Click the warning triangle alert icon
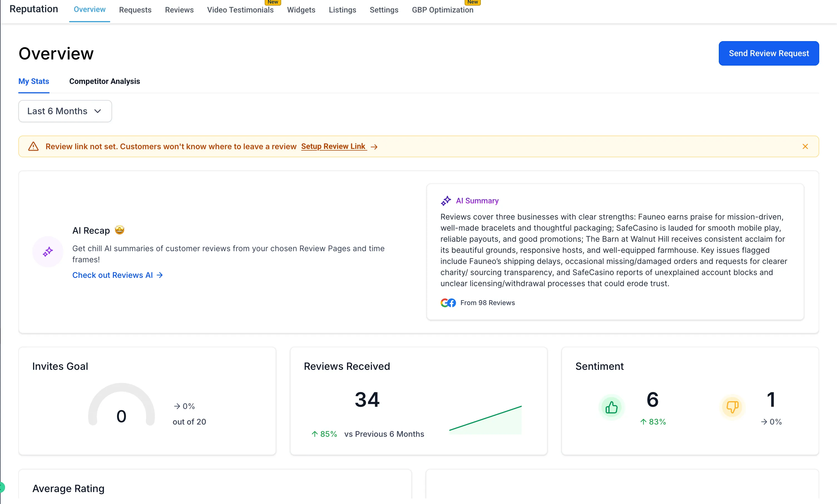837x504 pixels. tap(33, 146)
